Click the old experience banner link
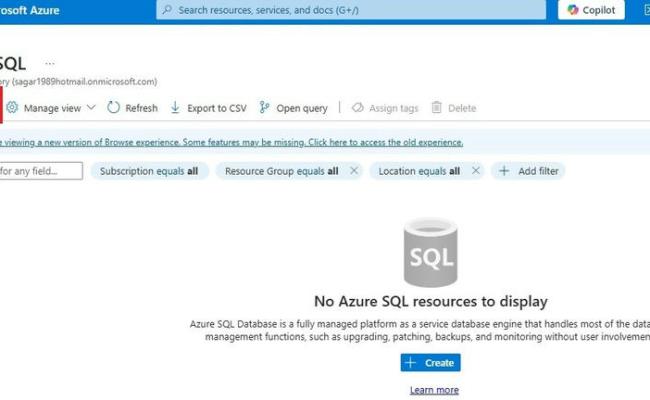The height and width of the screenshot is (400, 650). 232,142
